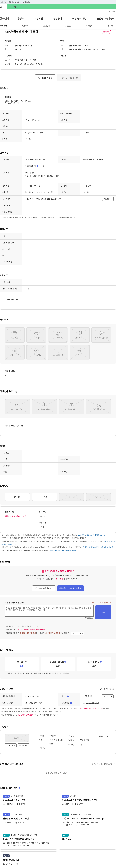Click 개인정보보호법 상세 보기 button
This screenshot has width=116, height=868.
pyautogui.click(x=44, y=588)
